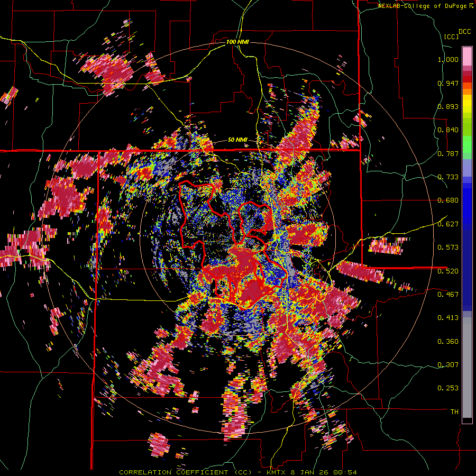Select the 0.787 scale value
This screenshot has height=476, width=476.
[448, 153]
